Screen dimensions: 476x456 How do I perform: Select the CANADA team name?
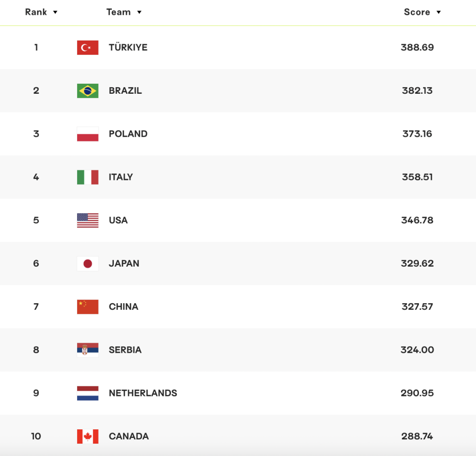point(129,436)
